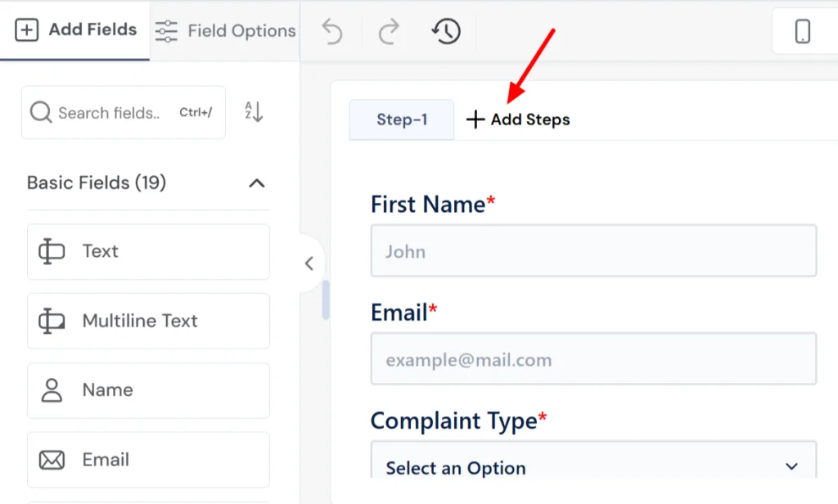Click the redo arrow icon
This screenshot has height=504, width=838.
click(x=389, y=31)
